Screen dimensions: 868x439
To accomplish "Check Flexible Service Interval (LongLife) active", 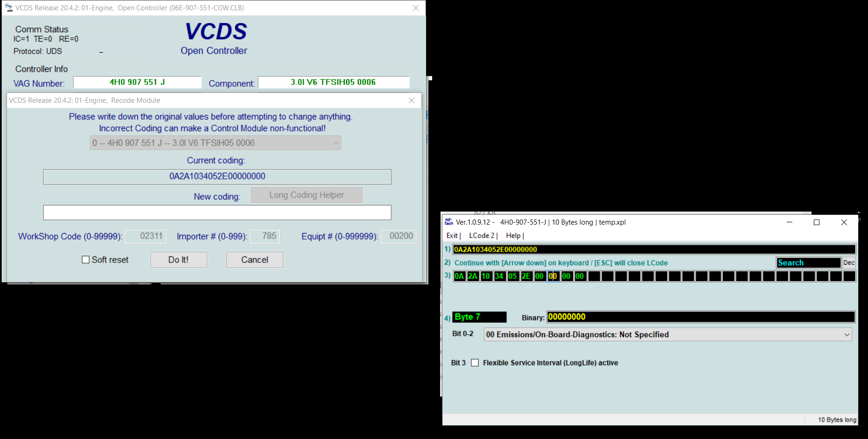I will [475, 363].
